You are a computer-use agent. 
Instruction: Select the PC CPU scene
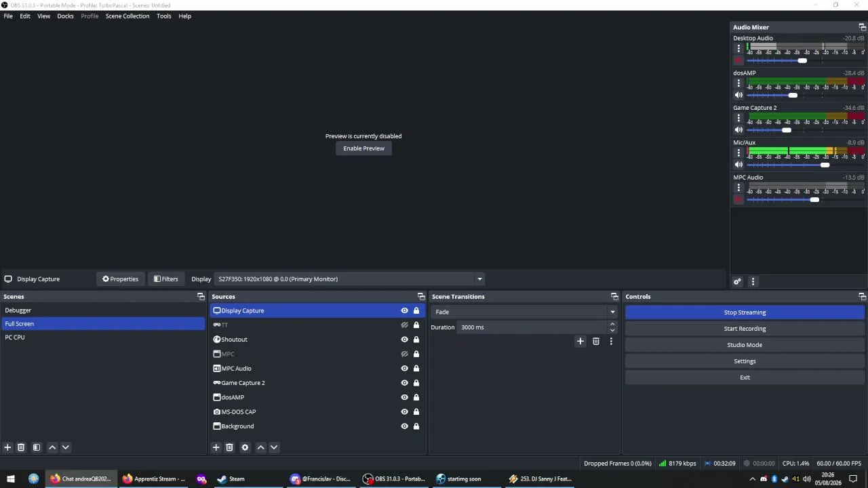[x=103, y=338]
